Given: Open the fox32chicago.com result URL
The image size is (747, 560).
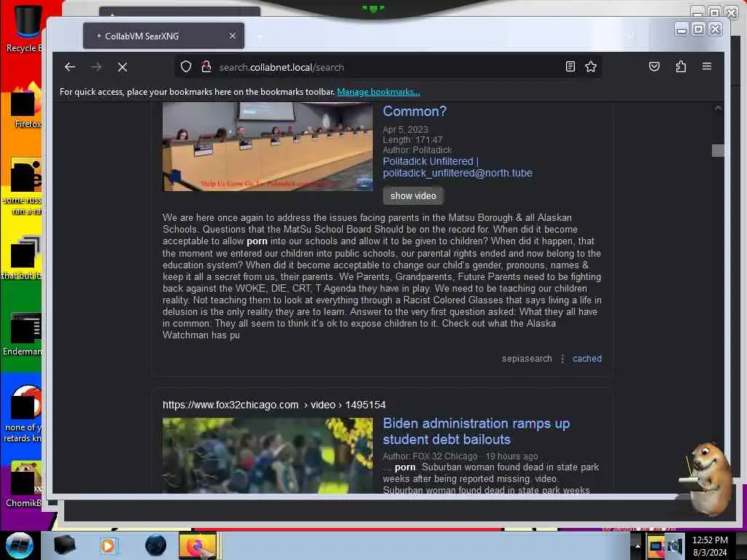Looking at the screenshot, I should point(274,405).
